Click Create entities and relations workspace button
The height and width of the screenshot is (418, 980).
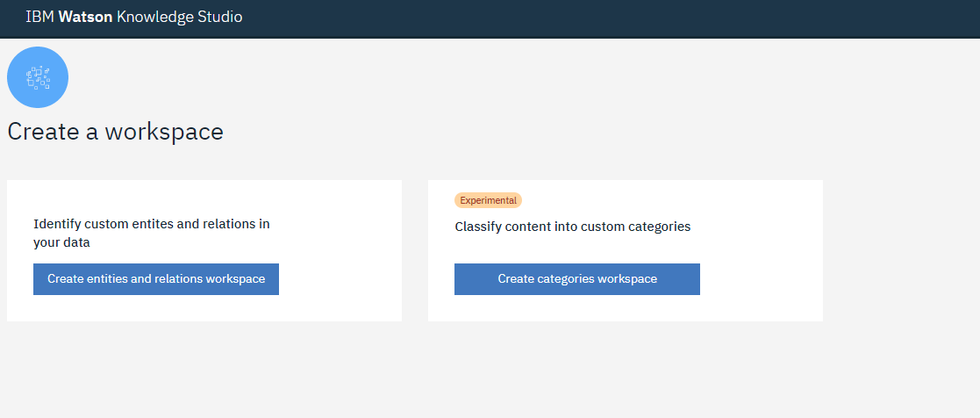coord(155,279)
